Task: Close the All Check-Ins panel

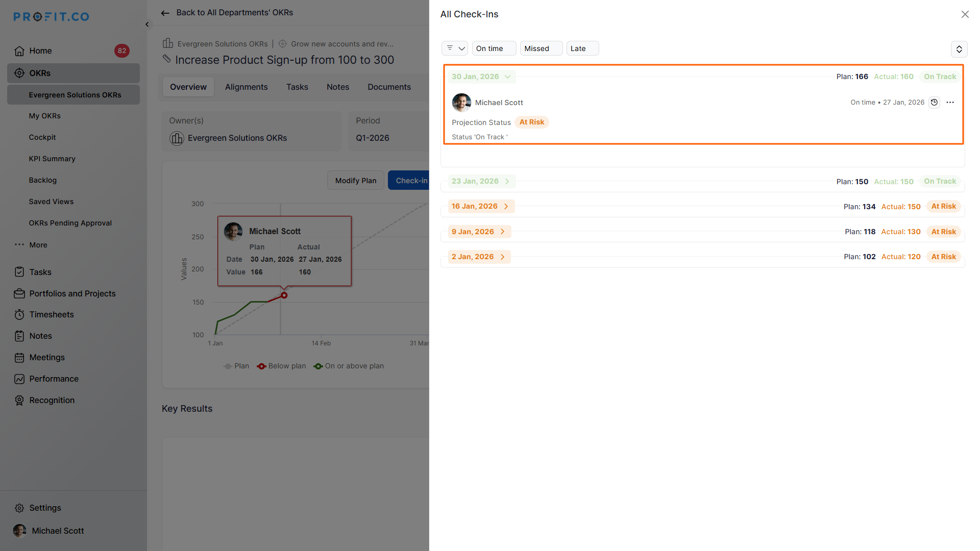Action: [x=965, y=14]
